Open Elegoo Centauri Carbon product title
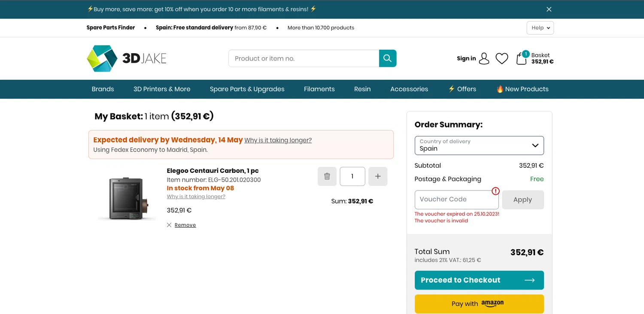644x314 pixels. (x=213, y=171)
